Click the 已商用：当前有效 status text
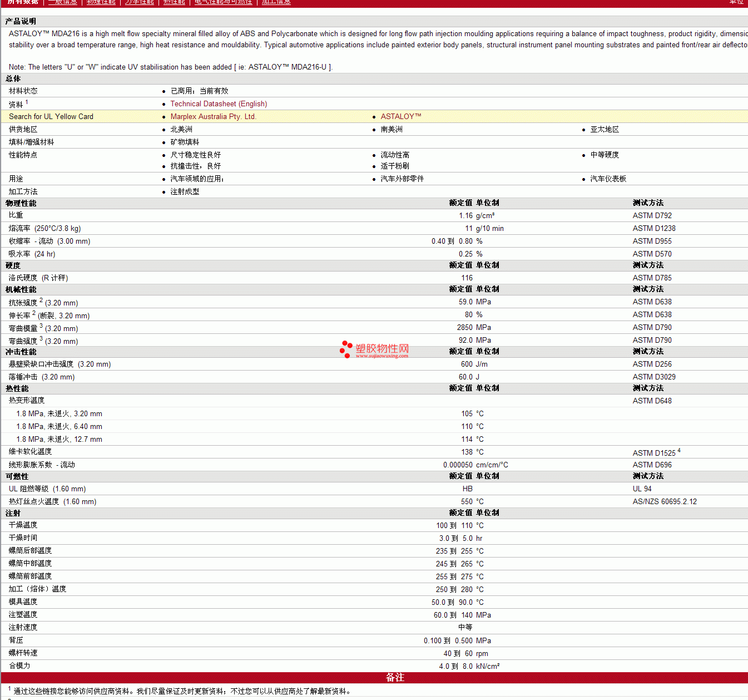 click(199, 91)
